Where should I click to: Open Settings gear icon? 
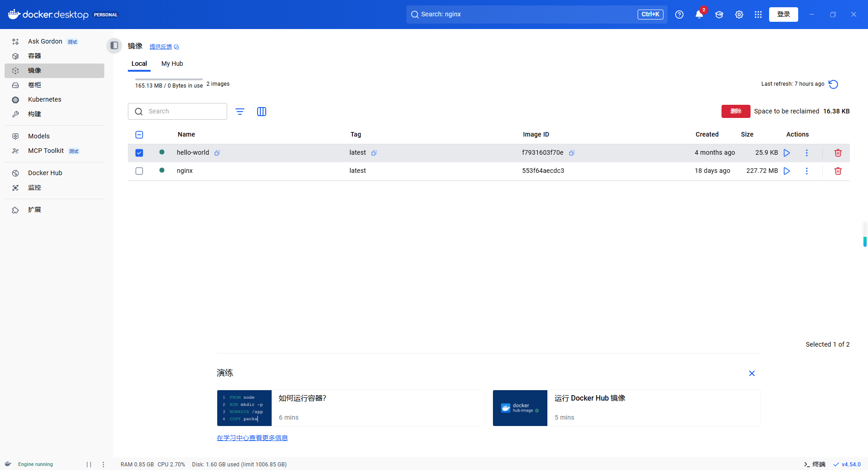(x=739, y=15)
